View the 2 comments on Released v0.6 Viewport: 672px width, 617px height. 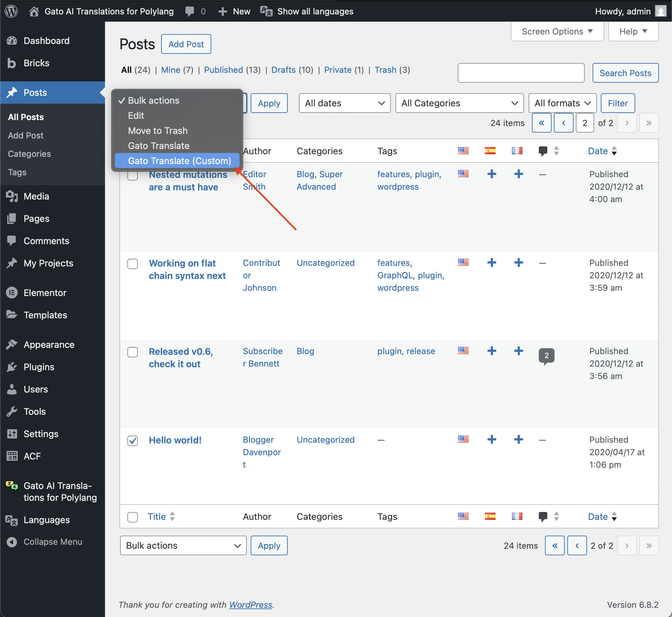[x=546, y=356]
